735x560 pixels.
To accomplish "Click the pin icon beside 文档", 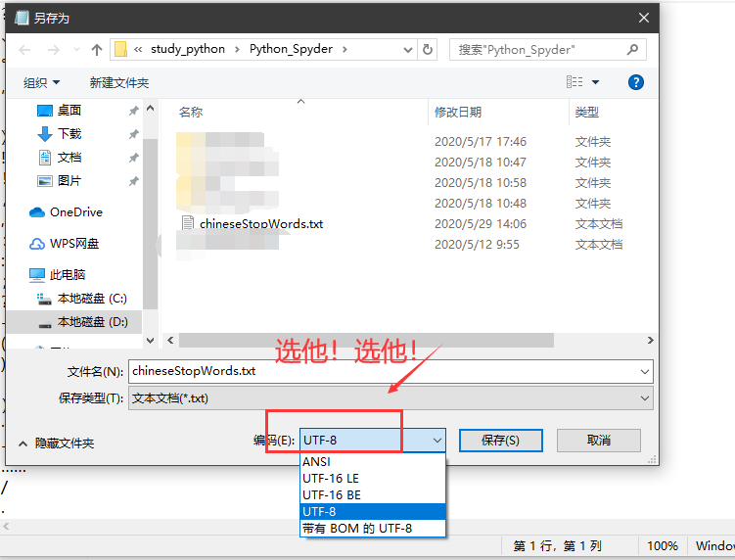I will pyautogui.click(x=134, y=158).
